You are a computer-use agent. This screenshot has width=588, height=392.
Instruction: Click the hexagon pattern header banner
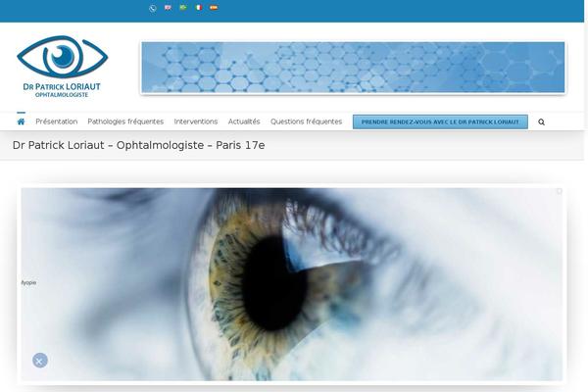pyautogui.click(x=353, y=68)
